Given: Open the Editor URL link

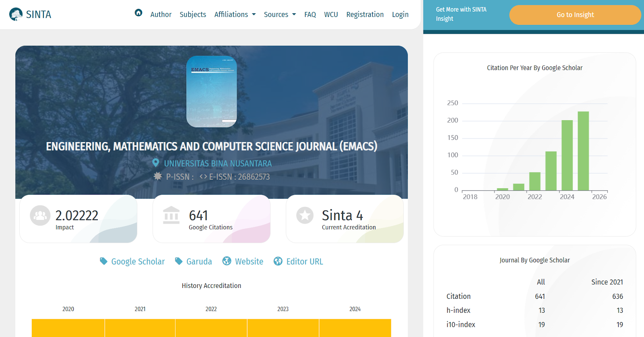Looking at the screenshot, I should coord(305,261).
